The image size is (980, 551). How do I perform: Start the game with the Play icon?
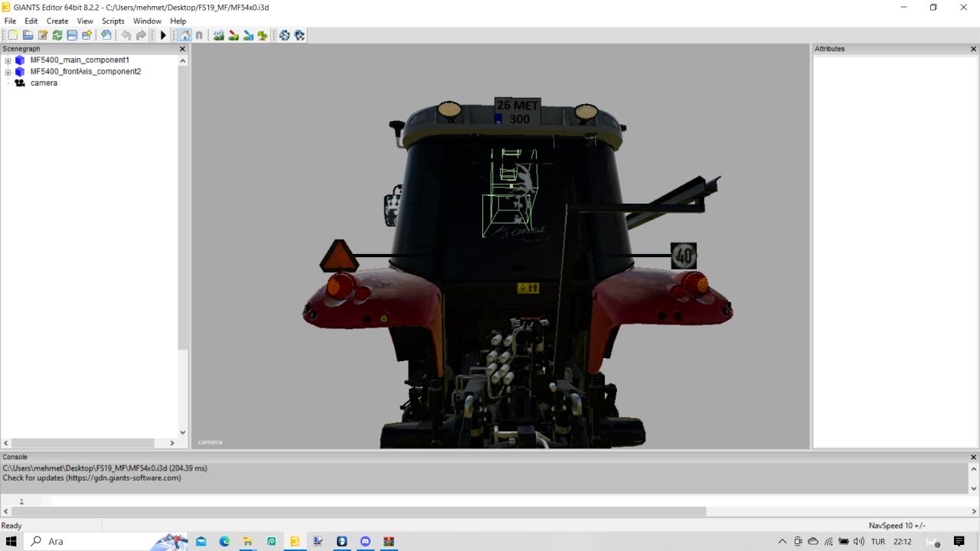tap(163, 35)
